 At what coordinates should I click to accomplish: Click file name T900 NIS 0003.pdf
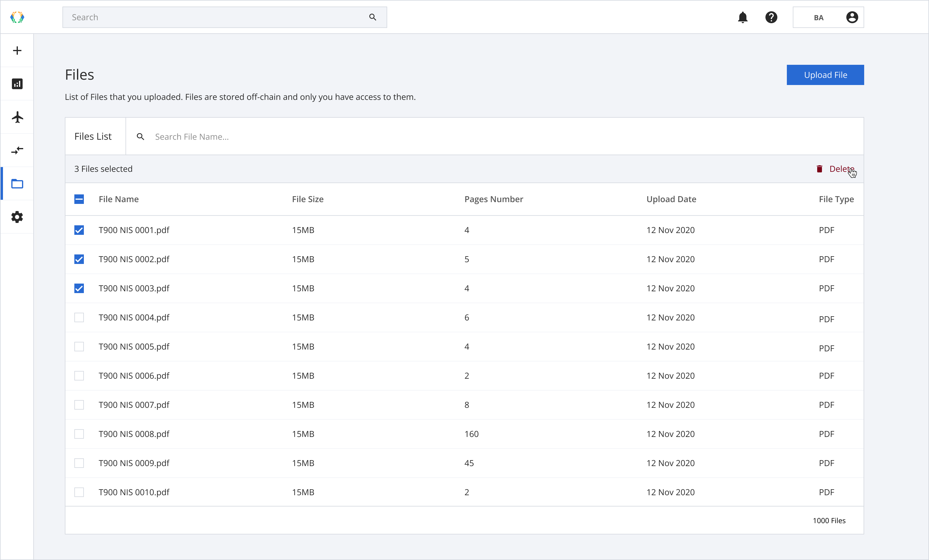click(x=134, y=288)
